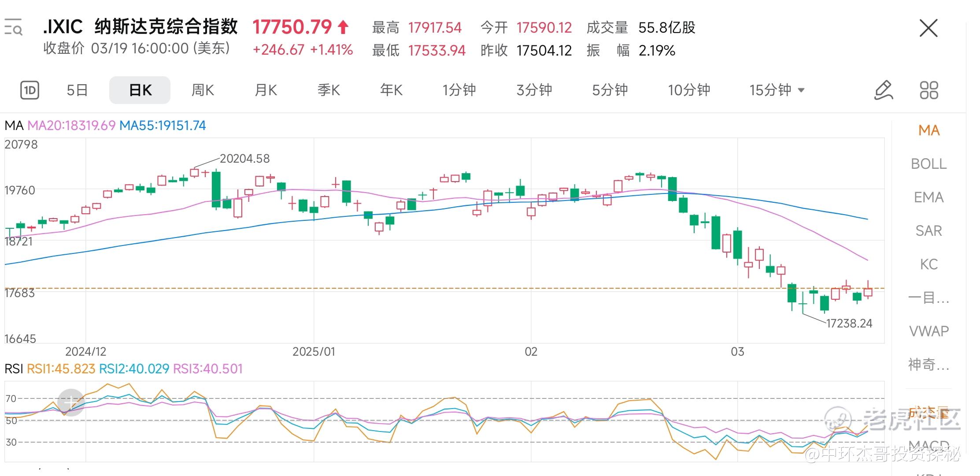Choose the 1分钟 interval
Screen dimensions: 980x476
coord(459,90)
